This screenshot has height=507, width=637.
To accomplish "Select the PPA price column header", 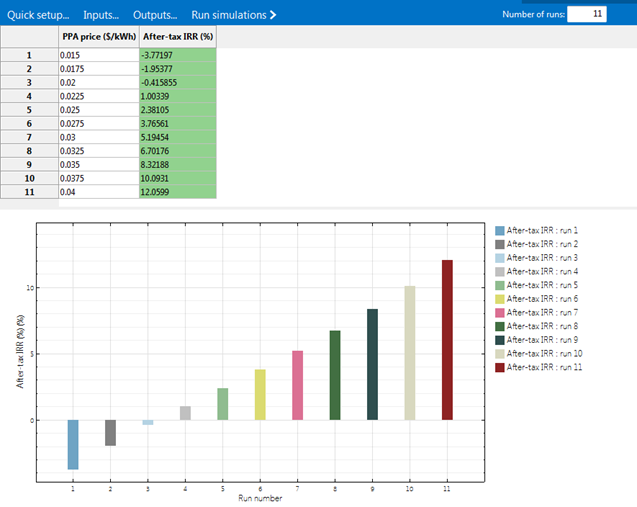I will click(98, 37).
